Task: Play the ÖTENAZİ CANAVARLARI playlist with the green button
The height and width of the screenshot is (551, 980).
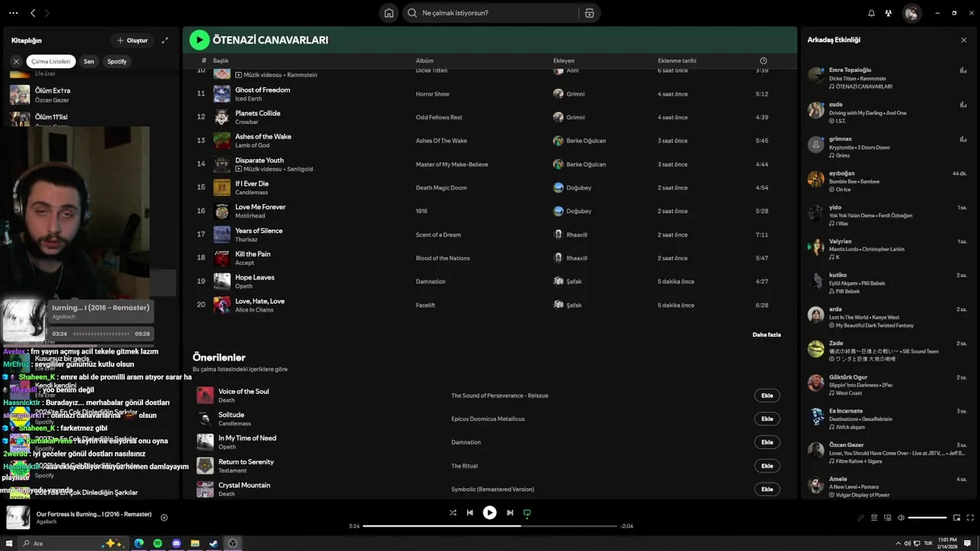Action: [x=199, y=40]
